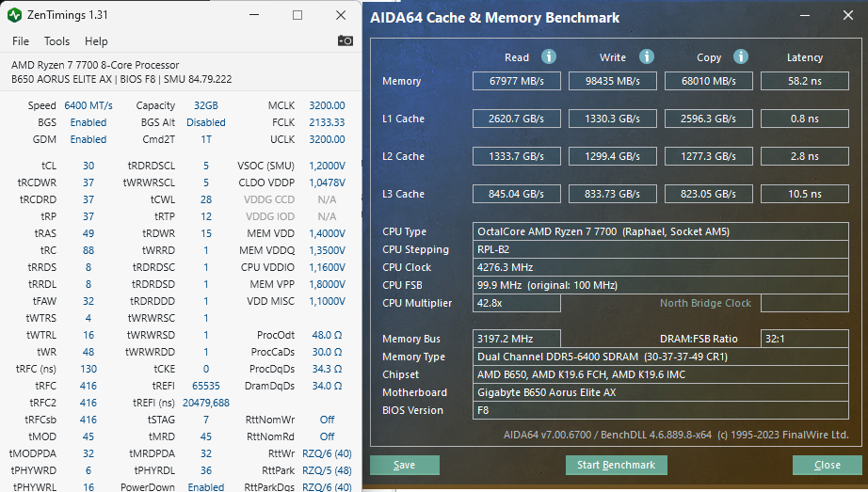Open the ZenTimings File menu
The image size is (868, 492).
pyautogui.click(x=21, y=41)
